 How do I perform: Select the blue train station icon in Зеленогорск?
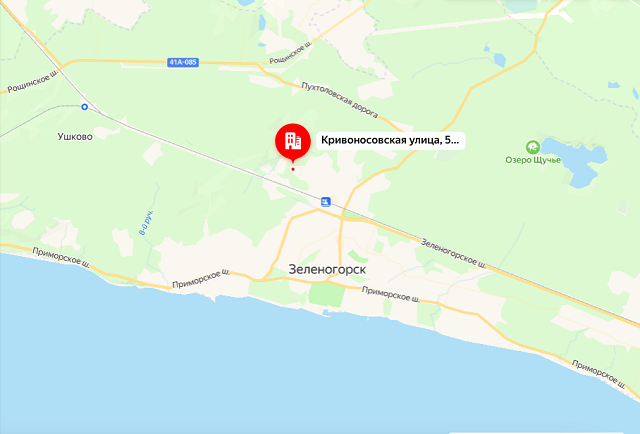coord(325,201)
